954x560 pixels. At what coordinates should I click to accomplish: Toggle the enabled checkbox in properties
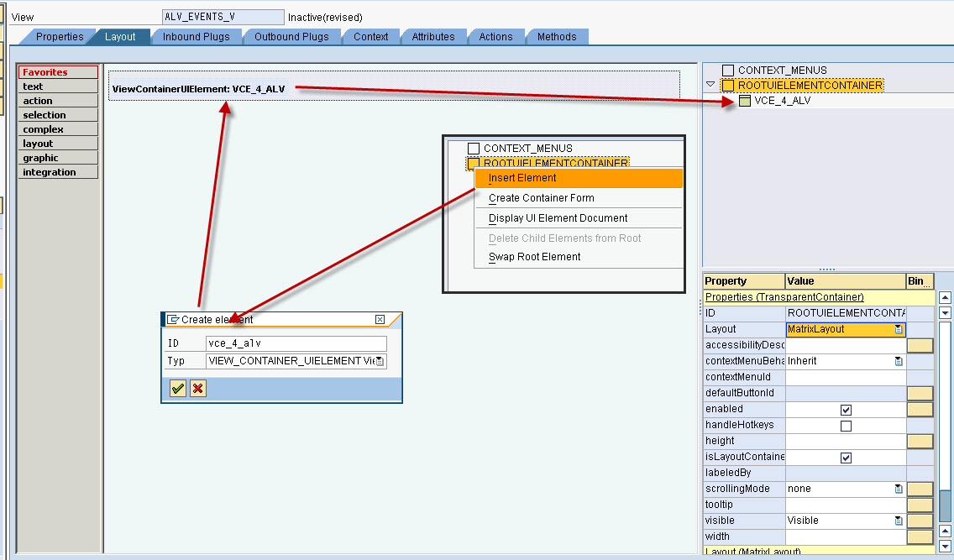click(845, 408)
